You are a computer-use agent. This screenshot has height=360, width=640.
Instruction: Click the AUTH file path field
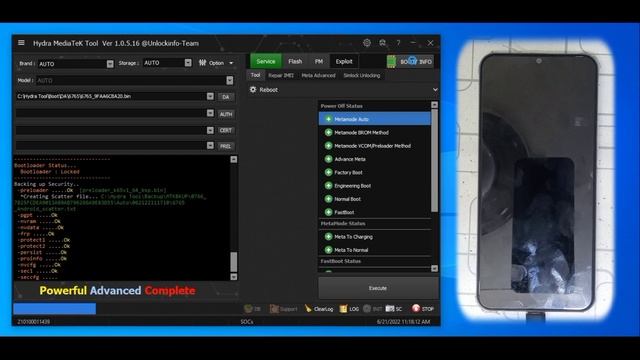(111, 113)
